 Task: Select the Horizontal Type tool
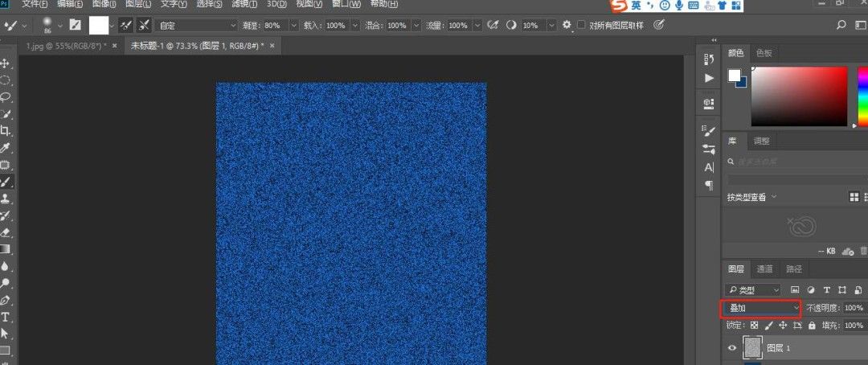(x=6, y=317)
